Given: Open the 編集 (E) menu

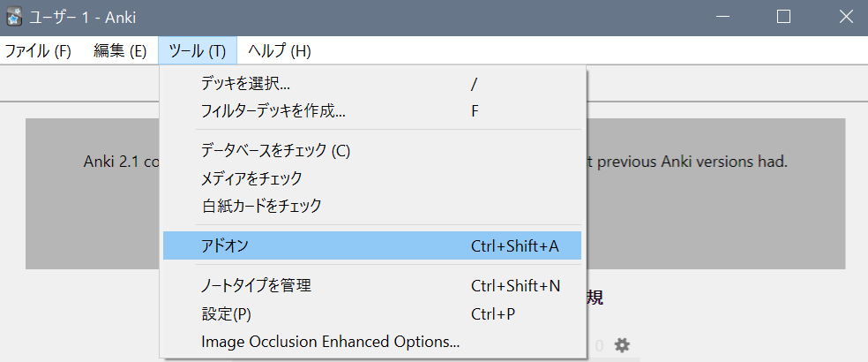Looking at the screenshot, I should point(120,50).
